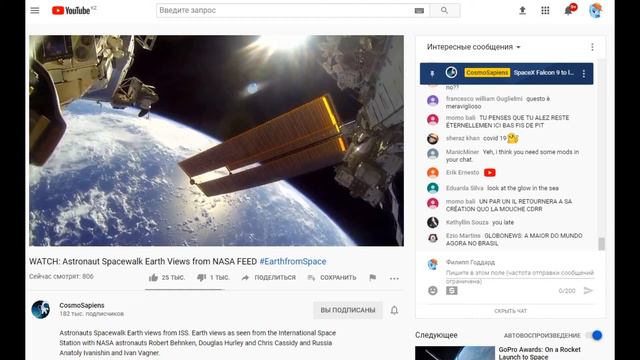Viewport: 640px width, 360px height.
Task: Click the Сейчас смотрят: 806 viewer count
Action: click(x=61, y=276)
